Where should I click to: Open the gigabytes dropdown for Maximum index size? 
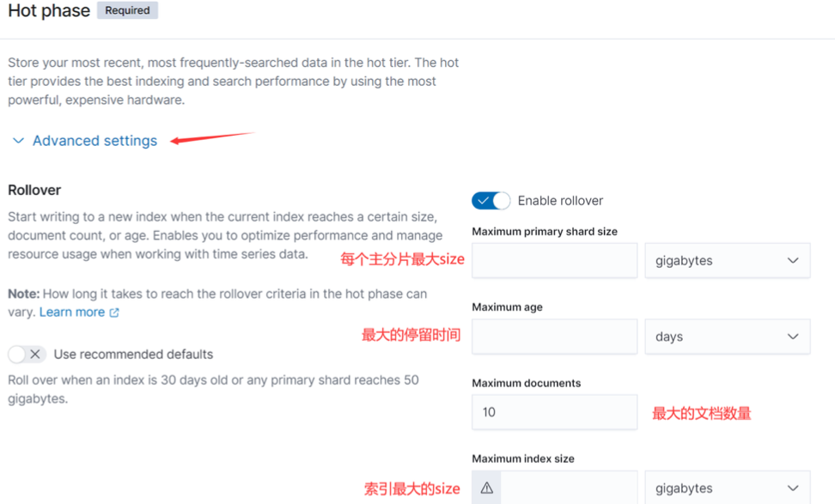click(x=728, y=487)
